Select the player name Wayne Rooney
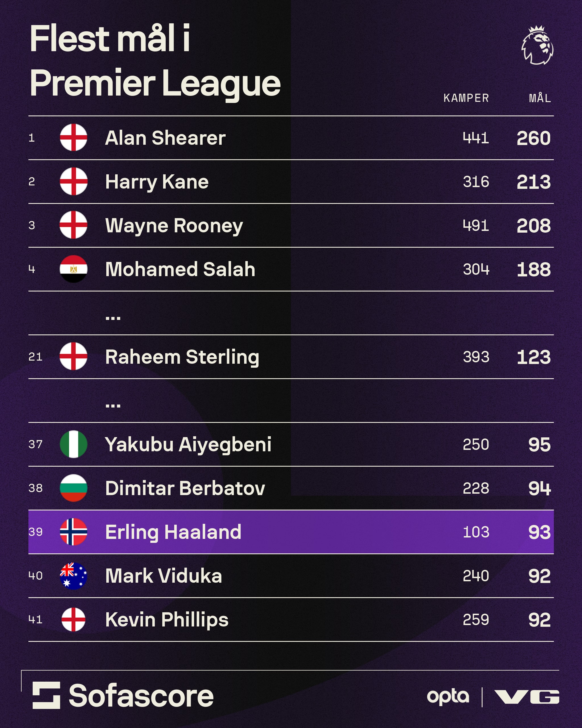Screen dimensions: 582x728 tap(174, 226)
